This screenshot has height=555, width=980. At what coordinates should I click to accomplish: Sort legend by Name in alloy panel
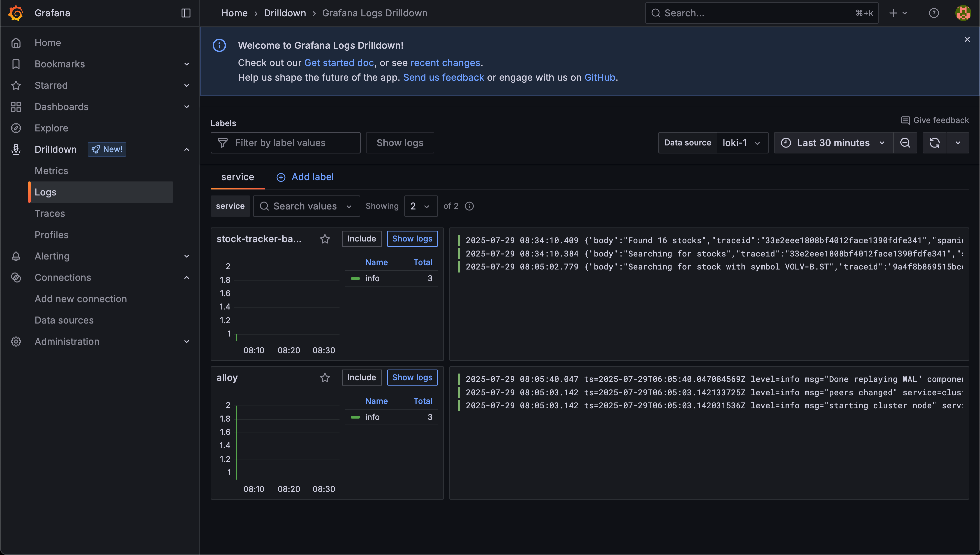point(376,401)
